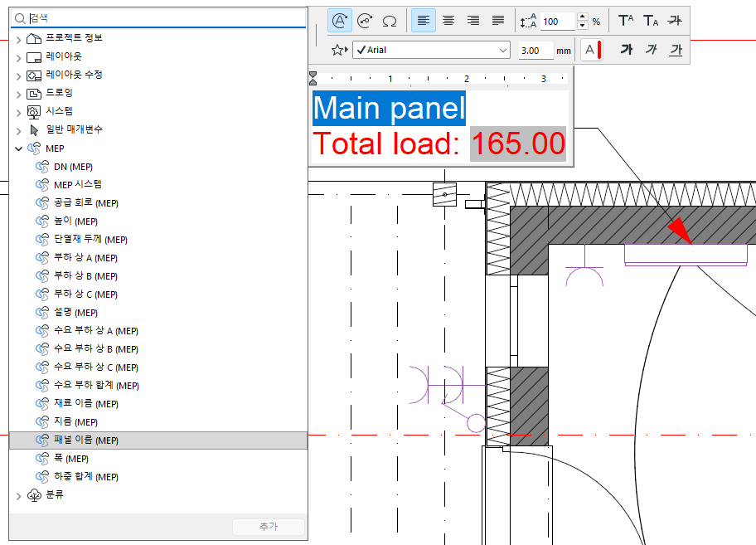The height and width of the screenshot is (545, 756).
Task: Click the 레이아웃 수정 category icon
Action: click(34, 75)
